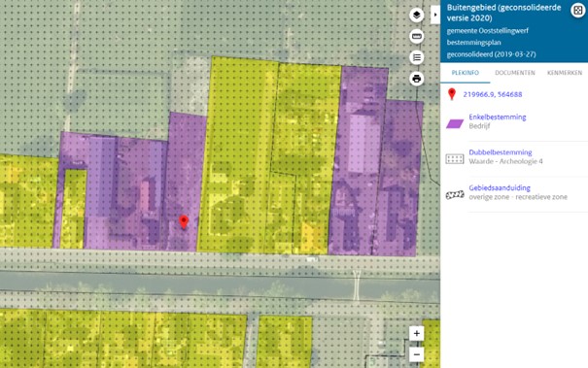Viewport: 588px width, 368px height.
Task: Zoom out with the minus button
Action: [416, 354]
